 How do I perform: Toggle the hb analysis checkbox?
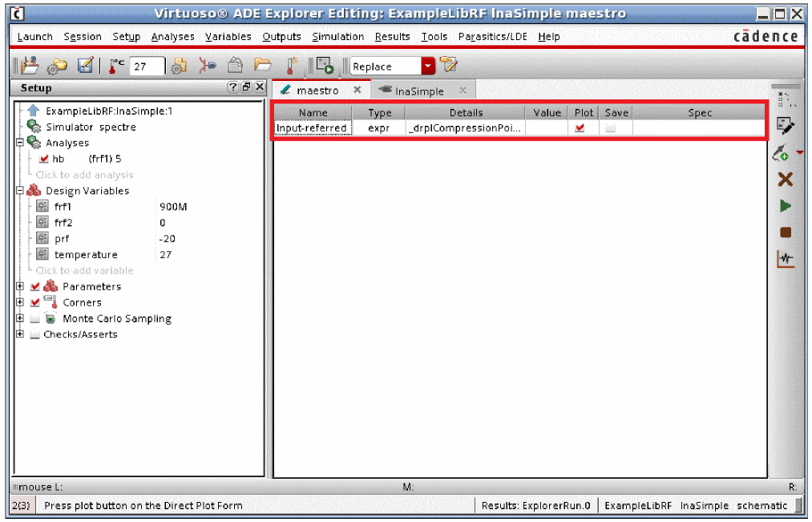pyautogui.click(x=43, y=159)
